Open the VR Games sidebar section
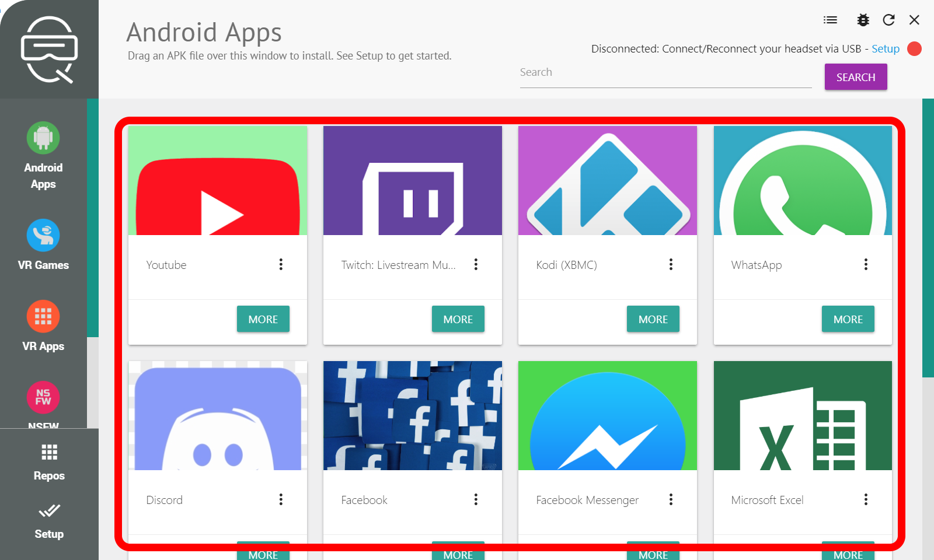934x560 pixels. pos(43,245)
